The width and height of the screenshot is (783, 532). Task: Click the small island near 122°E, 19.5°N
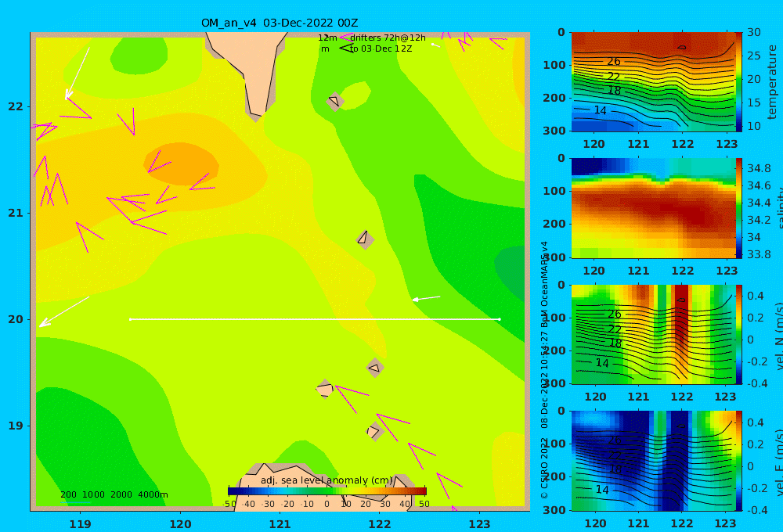pyautogui.click(x=375, y=368)
